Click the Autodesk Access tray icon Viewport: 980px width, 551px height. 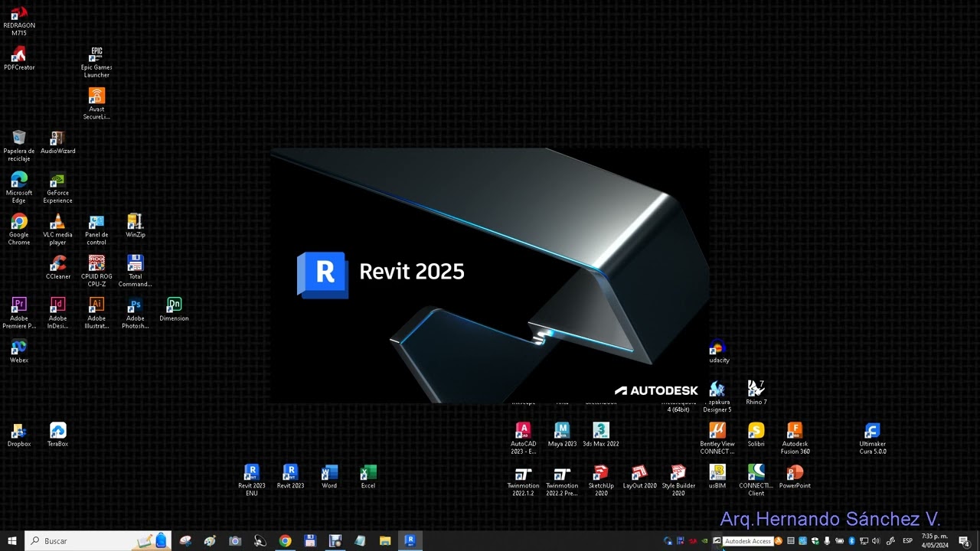(x=717, y=541)
